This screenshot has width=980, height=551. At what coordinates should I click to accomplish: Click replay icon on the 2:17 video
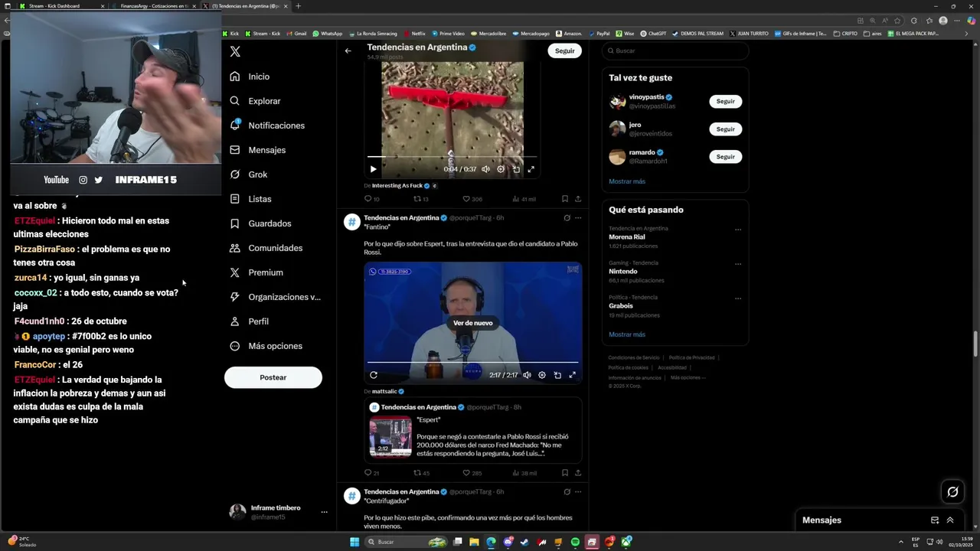point(374,375)
